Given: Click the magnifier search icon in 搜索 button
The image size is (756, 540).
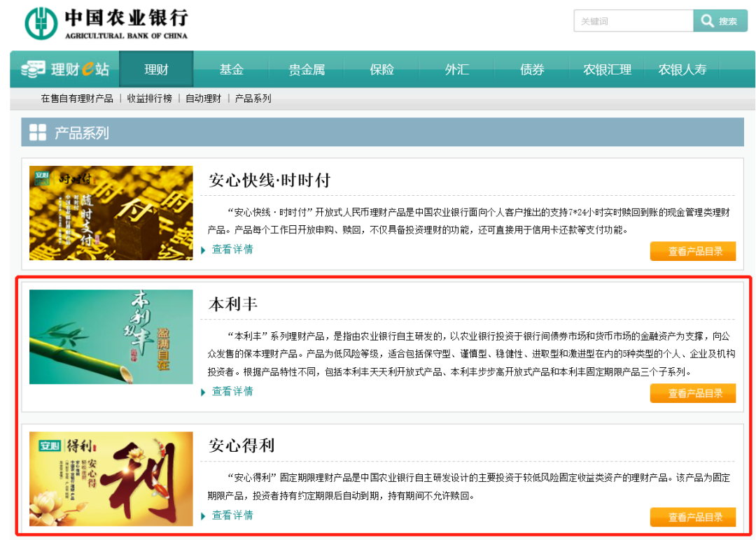Looking at the screenshot, I should [708, 21].
